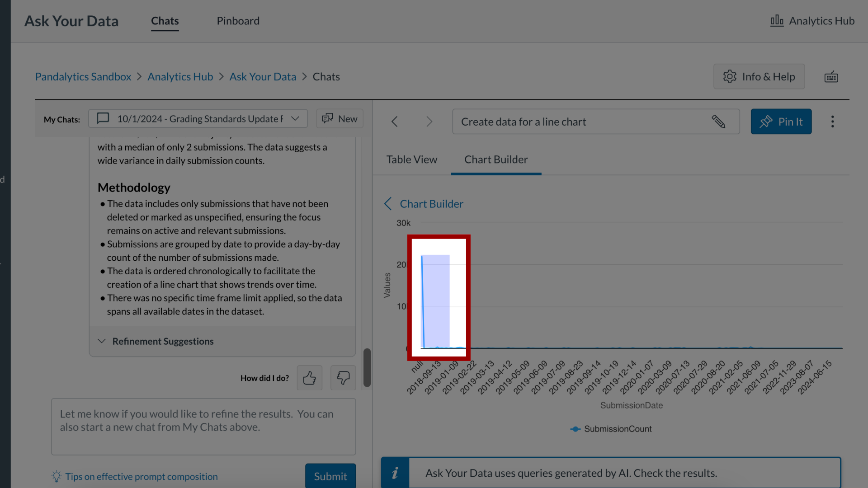The height and width of the screenshot is (488, 868).
Task: Click the Pin It button
Action: (x=782, y=122)
